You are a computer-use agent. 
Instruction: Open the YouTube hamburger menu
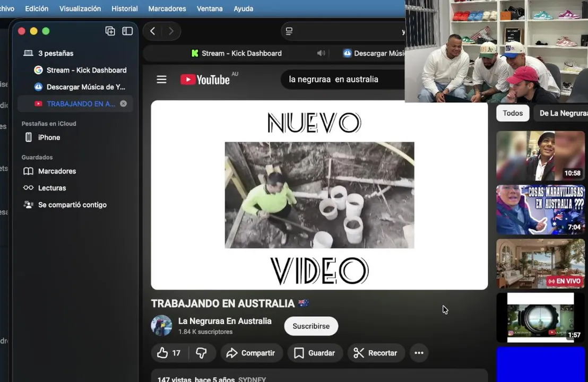[162, 80]
